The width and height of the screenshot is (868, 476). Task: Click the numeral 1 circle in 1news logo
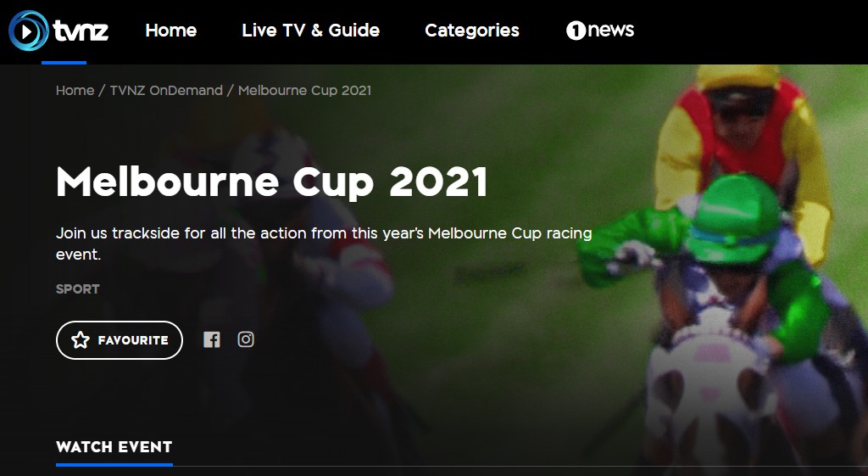(x=576, y=31)
